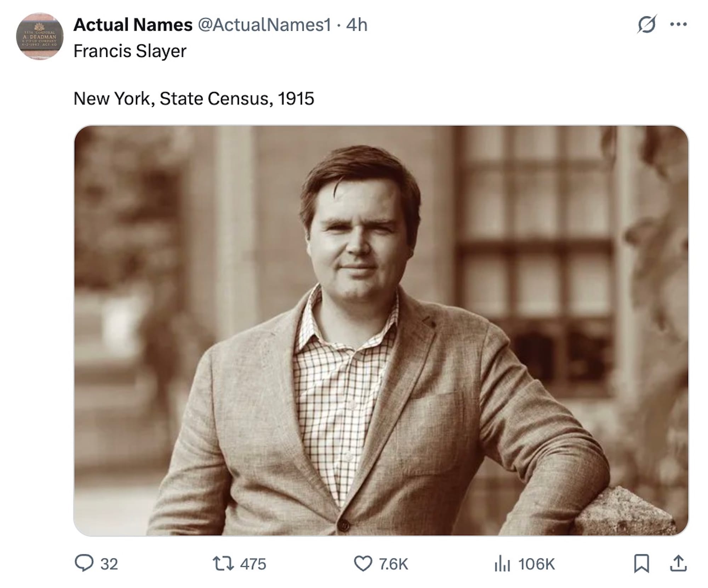
Task: Click the 106K views count
Action: point(537,564)
